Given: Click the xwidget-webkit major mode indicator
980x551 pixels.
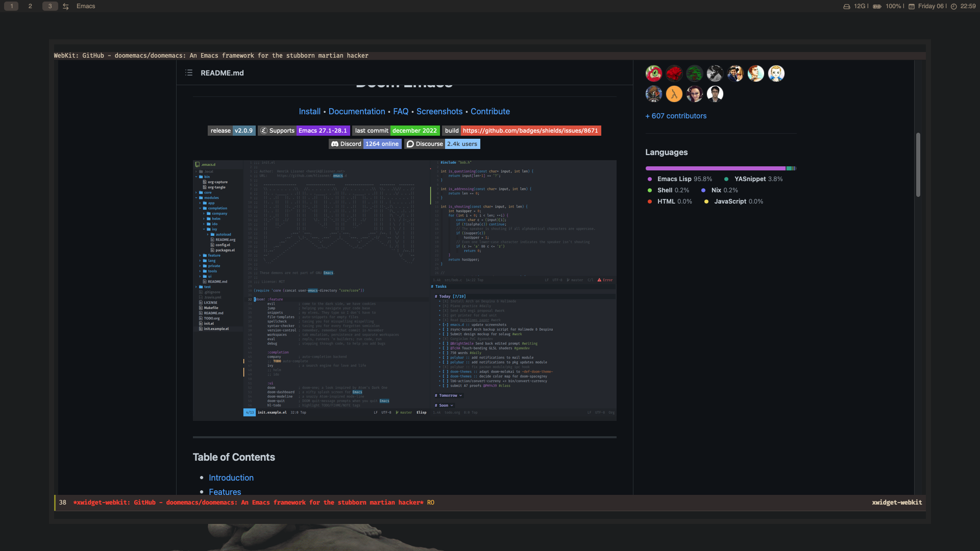Looking at the screenshot, I should (x=897, y=503).
